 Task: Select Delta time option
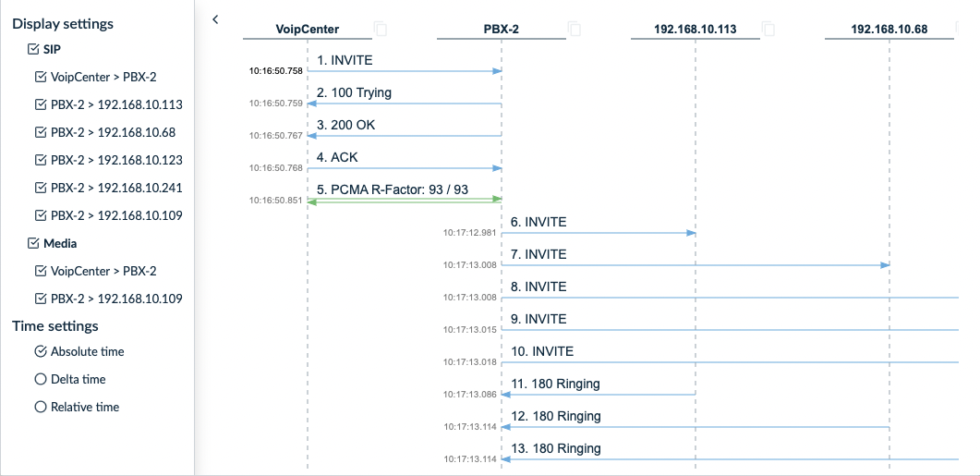(x=41, y=379)
